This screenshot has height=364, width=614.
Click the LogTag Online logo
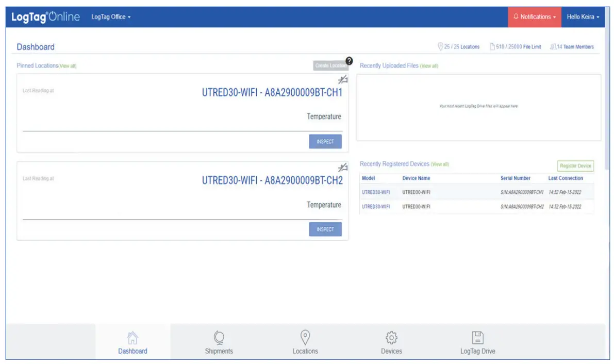(45, 17)
